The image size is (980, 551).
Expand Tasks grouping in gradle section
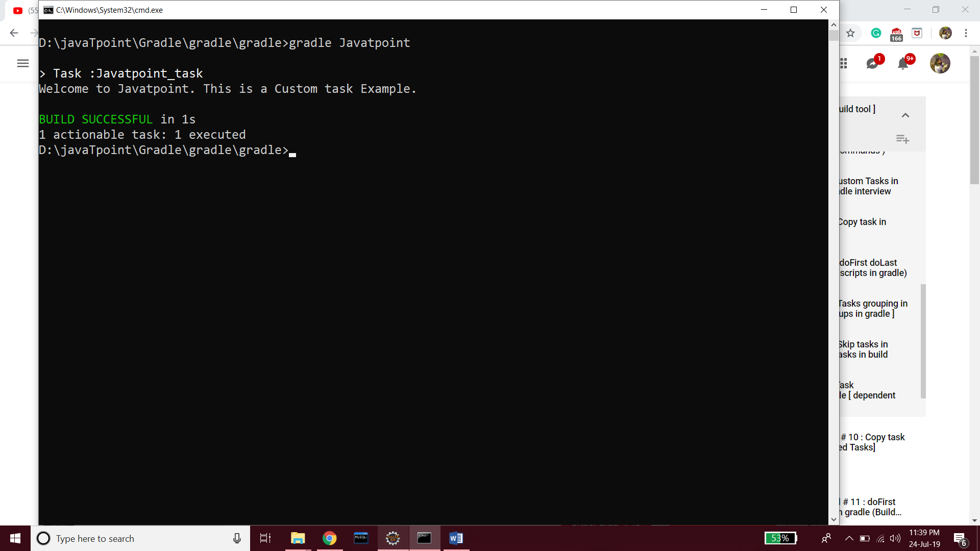873,308
